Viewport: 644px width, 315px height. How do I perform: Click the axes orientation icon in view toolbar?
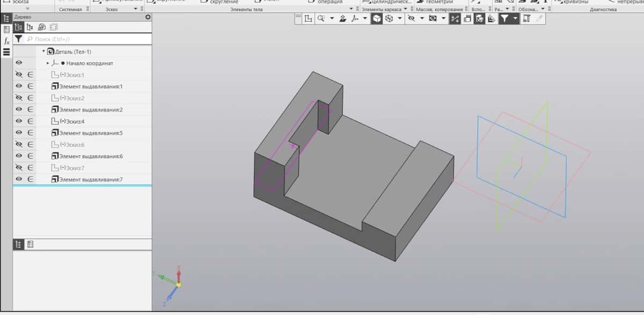355,19
